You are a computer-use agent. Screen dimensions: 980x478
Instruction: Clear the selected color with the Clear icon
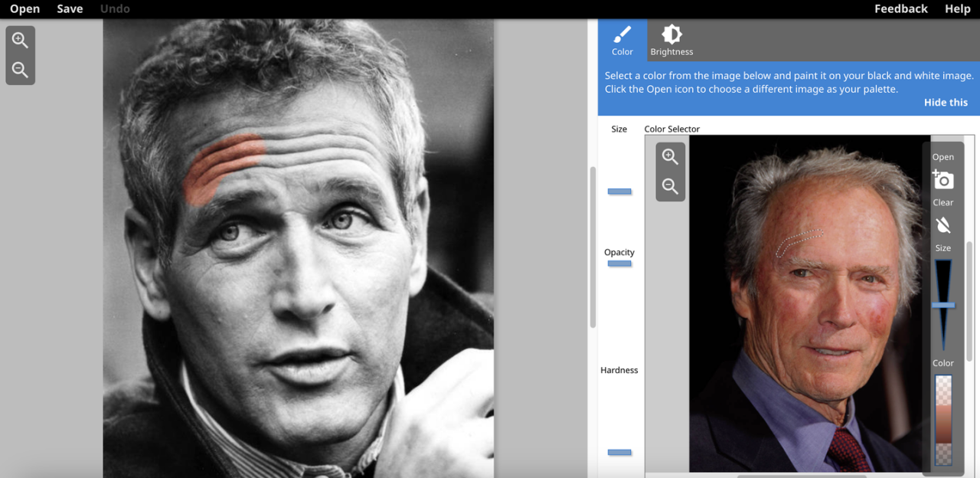943,224
